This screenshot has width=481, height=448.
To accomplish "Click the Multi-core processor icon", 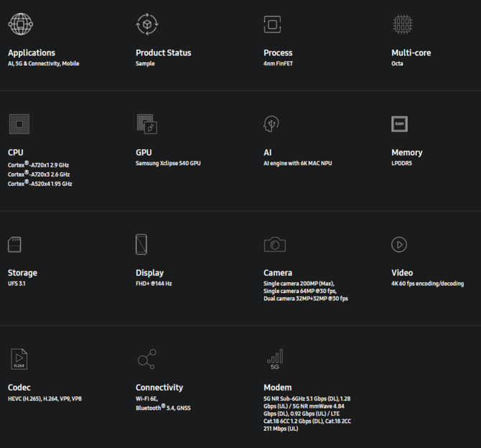I will 403,24.
